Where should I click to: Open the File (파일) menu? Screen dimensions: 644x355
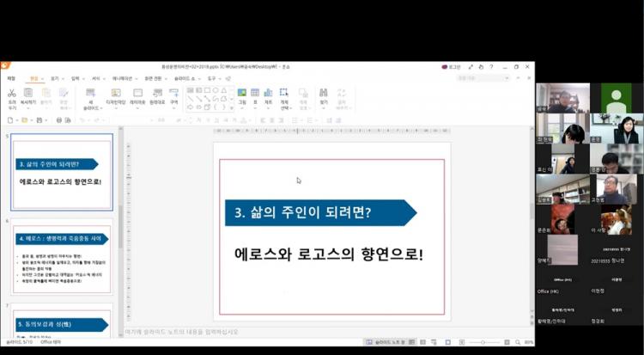tap(11, 78)
